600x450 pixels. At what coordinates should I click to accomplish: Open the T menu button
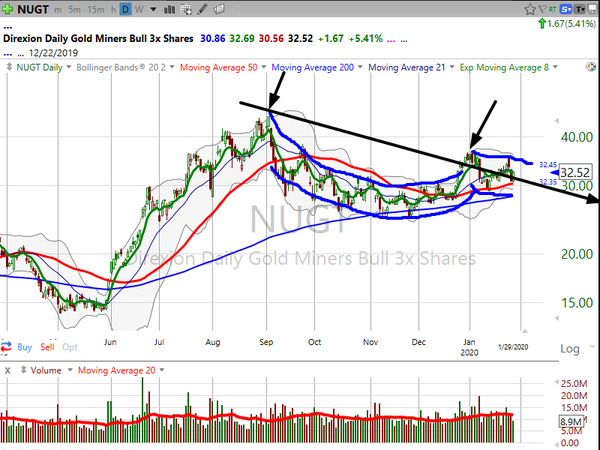[x=580, y=9]
